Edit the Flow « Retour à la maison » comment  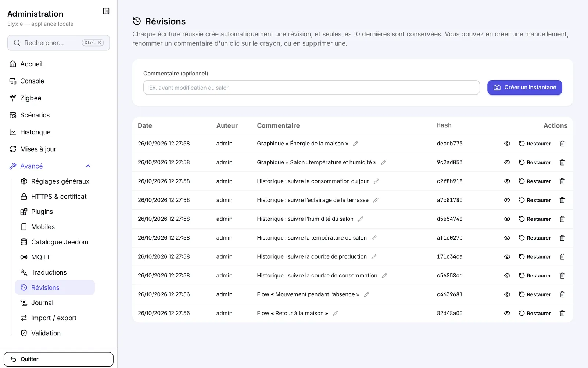click(335, 313)
